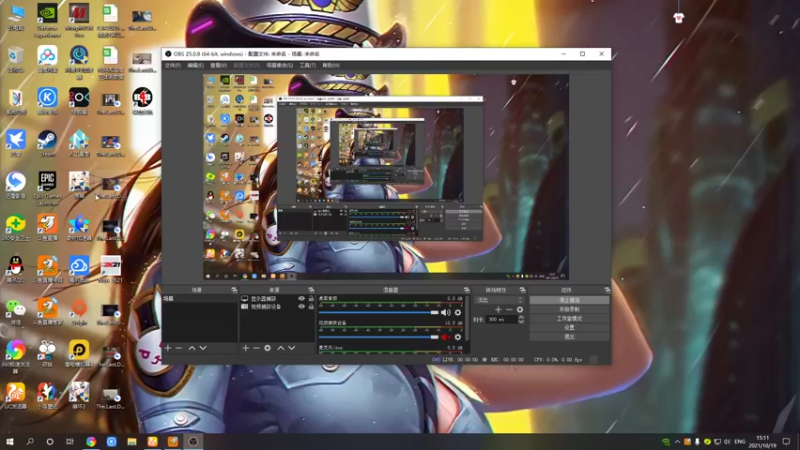Add a new source with the plus icon
Image resolution: width=800 pixels, height=450 pixels.
[x=245, y=348]
